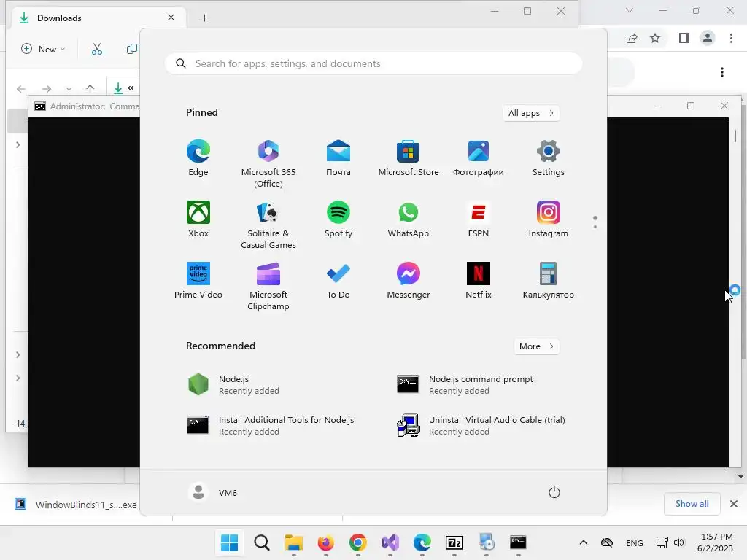Image resolution: width=747 pixels, height=560 pixels.
Task: Switch to Chrome on the taskbar
Action: point(357,542)
